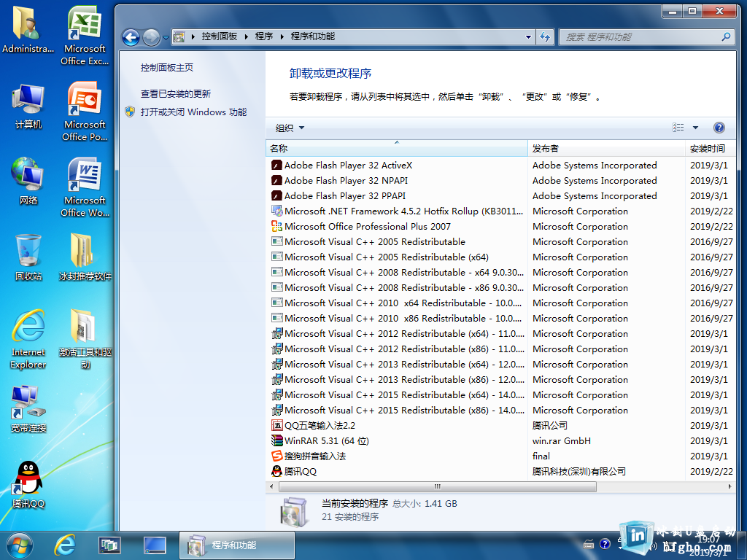Screen dimensions: 747x560
Task: Click the horizontal scrollbar thumb
Action: click(438, 486)
